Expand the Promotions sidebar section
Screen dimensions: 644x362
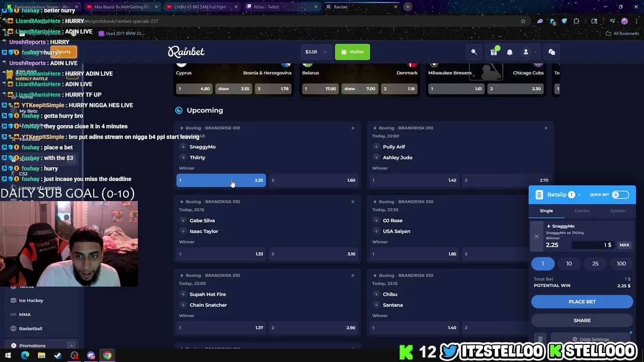71,346
